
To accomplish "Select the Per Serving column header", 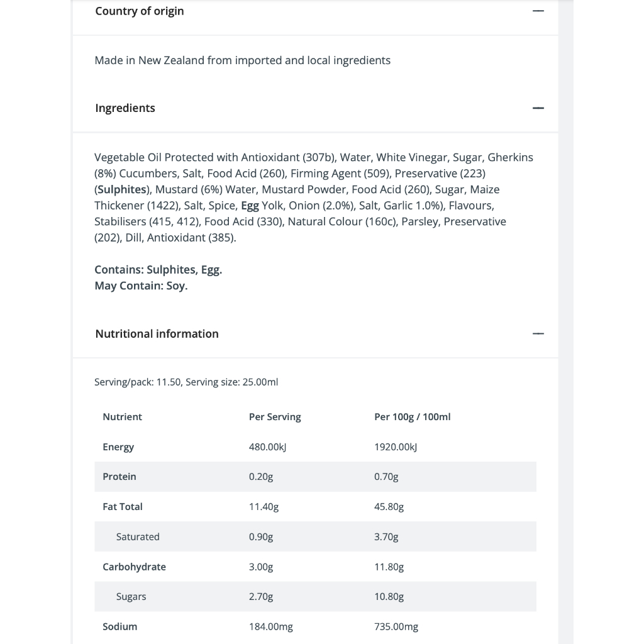I will click(x=275, y=417).
